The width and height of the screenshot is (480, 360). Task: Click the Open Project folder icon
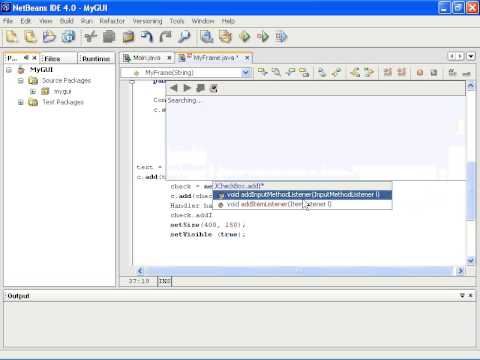(x=49, y=36)
